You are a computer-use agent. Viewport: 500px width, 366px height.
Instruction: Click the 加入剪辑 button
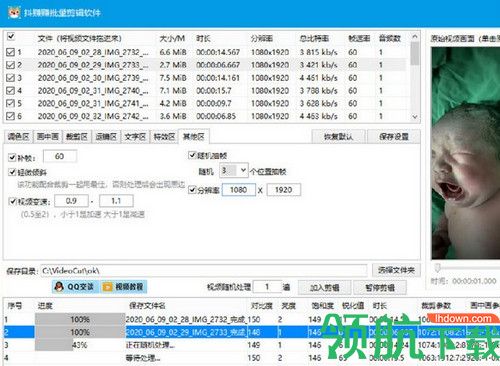pyautogui.click(x=324, y=287)
